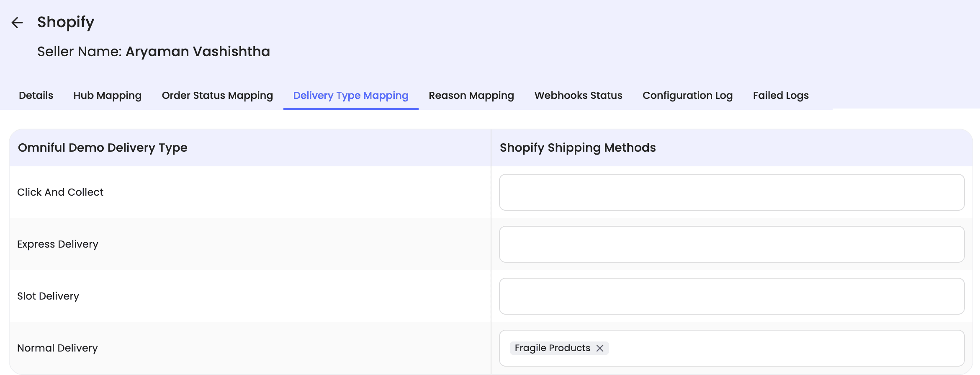980x375 pixels.
Task: Switch to the Hub Mapping tab
Action: (108, 96)
